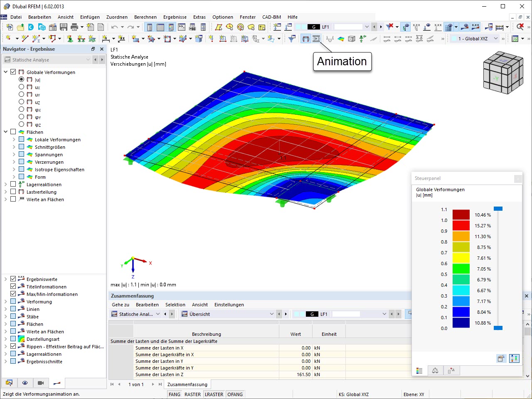Click the Summe der Lasten in Z row
The height and width of the screenshot is (399, 532).
[x=260, y=374]
